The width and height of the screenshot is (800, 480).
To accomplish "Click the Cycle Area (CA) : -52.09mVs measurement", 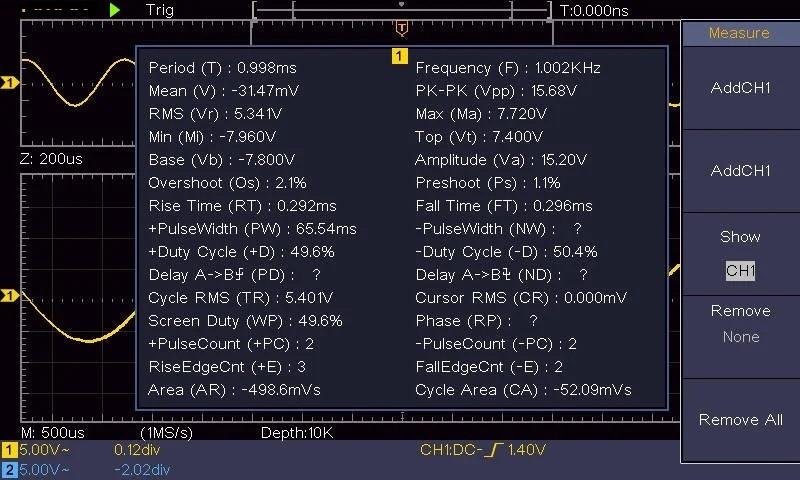I will point(523,390).
